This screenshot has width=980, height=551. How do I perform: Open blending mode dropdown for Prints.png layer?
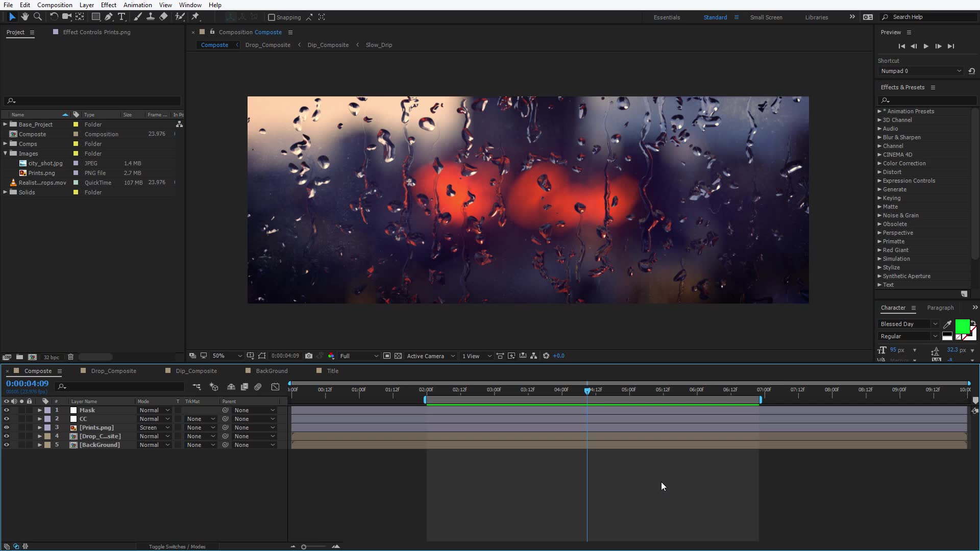155,428
